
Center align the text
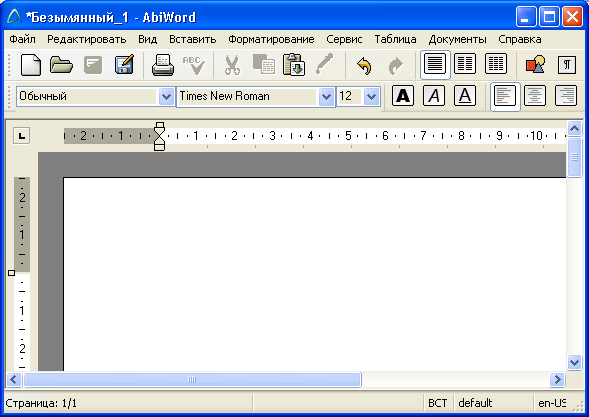[535, 96]
